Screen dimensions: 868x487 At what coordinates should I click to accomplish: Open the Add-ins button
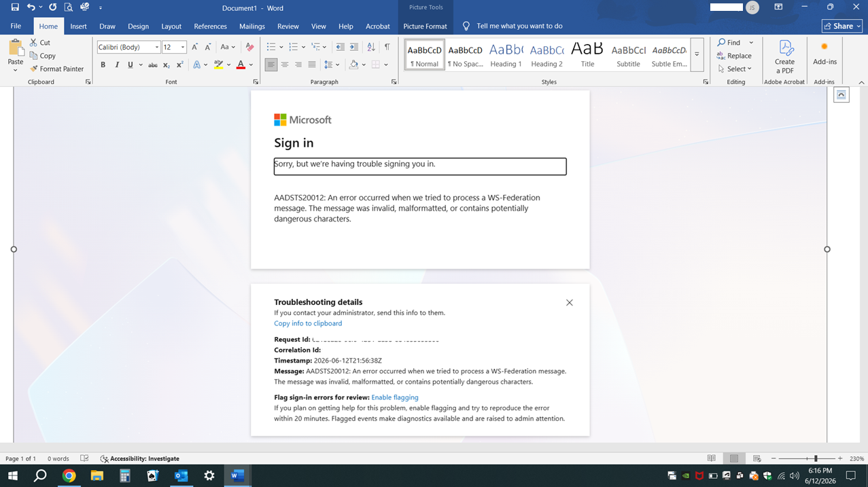coord(824,53)
